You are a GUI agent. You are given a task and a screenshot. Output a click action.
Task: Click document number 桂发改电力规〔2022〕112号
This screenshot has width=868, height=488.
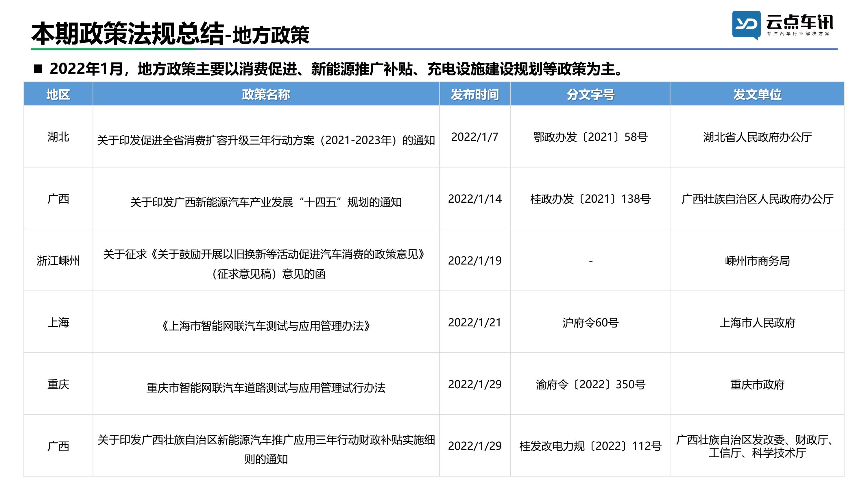pos(590,446)
